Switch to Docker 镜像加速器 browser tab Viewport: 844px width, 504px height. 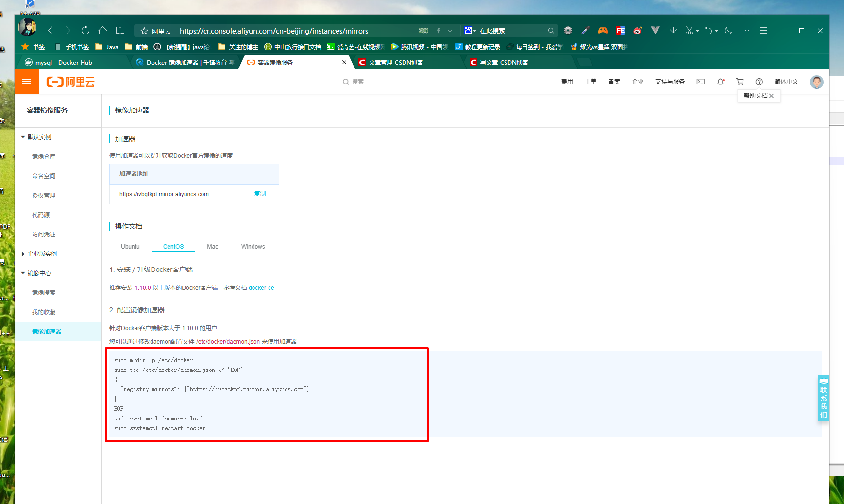[x=185, y=63]
